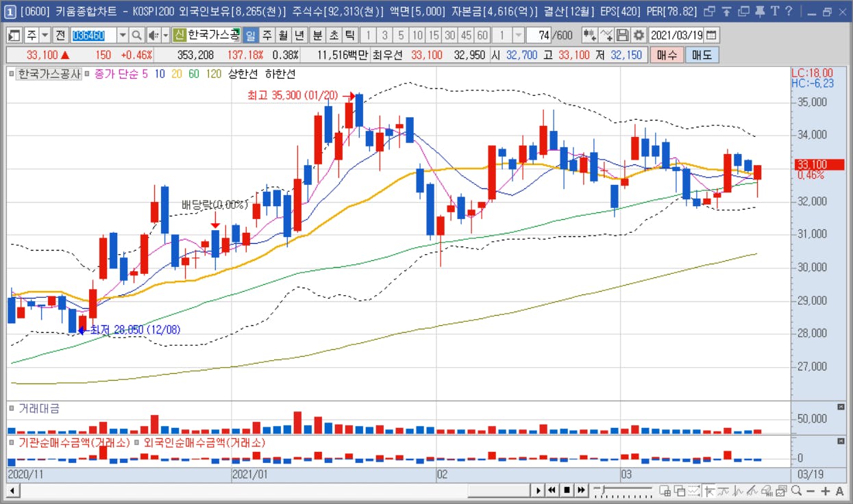Click the 외국인순매수금액(거래소) indicator label
Image resolution: width=853 pixels, height=504 pixels.
coord(204,443)
